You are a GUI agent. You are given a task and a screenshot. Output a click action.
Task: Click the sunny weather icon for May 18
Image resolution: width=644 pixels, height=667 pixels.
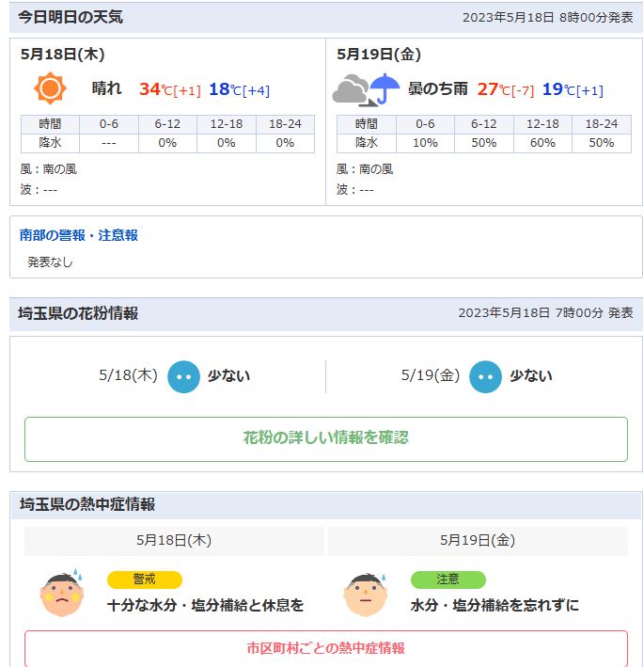coord(50,88)
